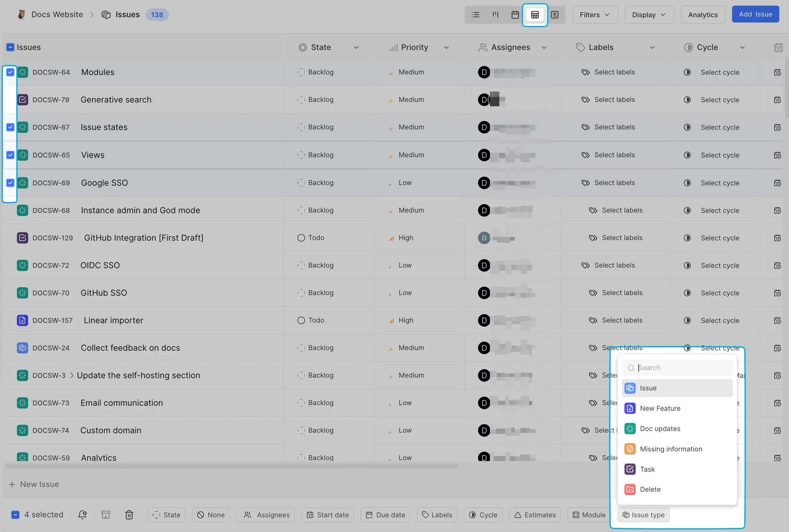Uncheck the DOCSW-64 Modules row
The width and height of the screenshot is (789, 532).
tap(10, 72)
